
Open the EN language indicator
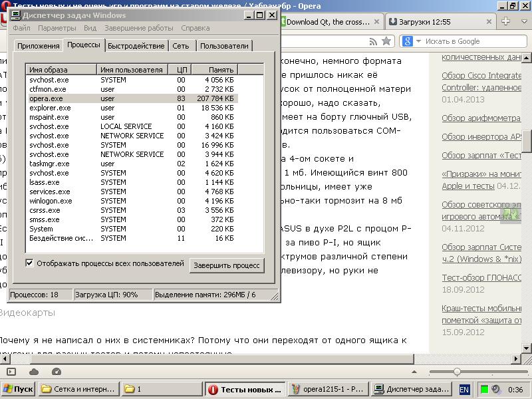[464, 390]
